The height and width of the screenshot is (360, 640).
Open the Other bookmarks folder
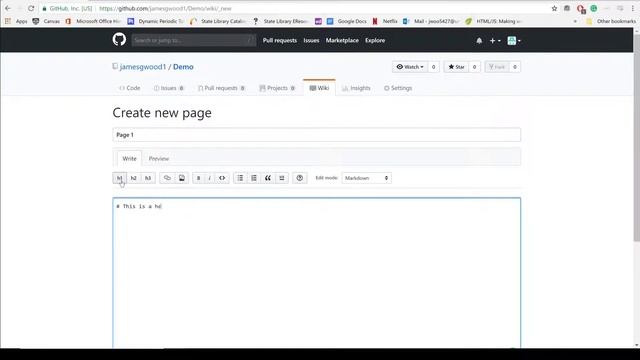(611, 21)
